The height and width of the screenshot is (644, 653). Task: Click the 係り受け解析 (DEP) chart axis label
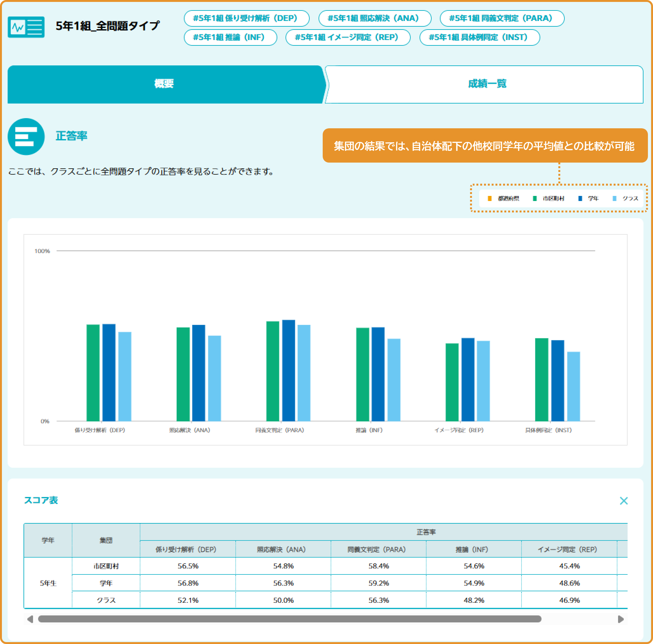coord(100,430)
